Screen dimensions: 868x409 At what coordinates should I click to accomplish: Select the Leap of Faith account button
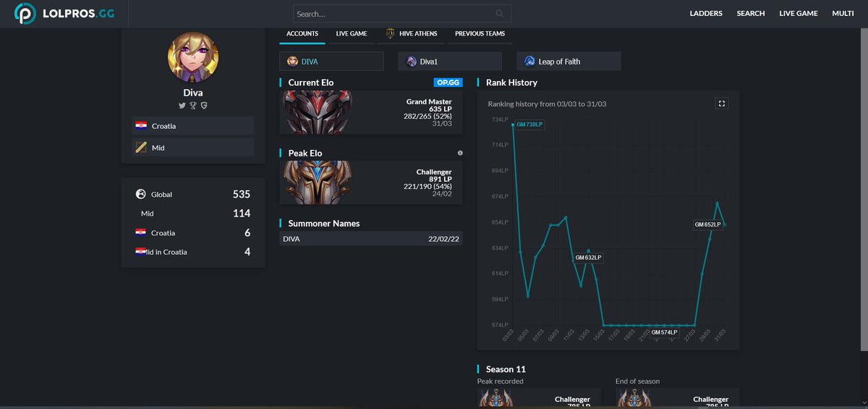point(569,62)
